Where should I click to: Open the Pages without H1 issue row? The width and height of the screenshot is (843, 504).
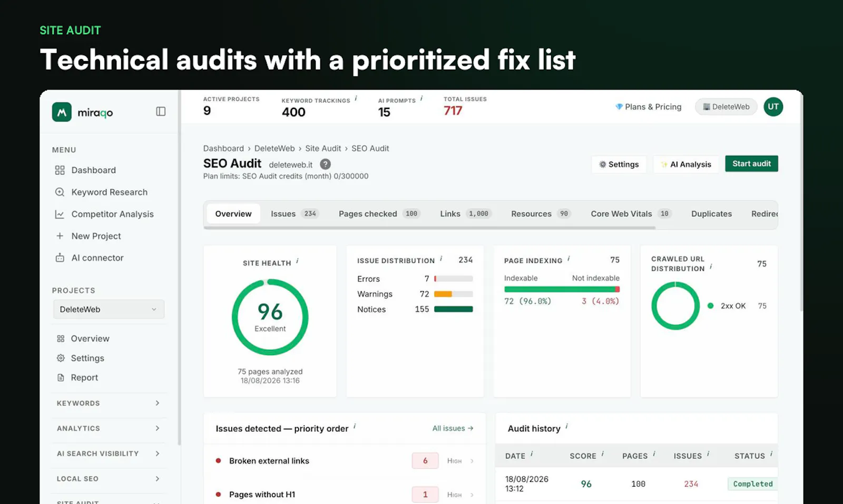[x=345, y=495]
